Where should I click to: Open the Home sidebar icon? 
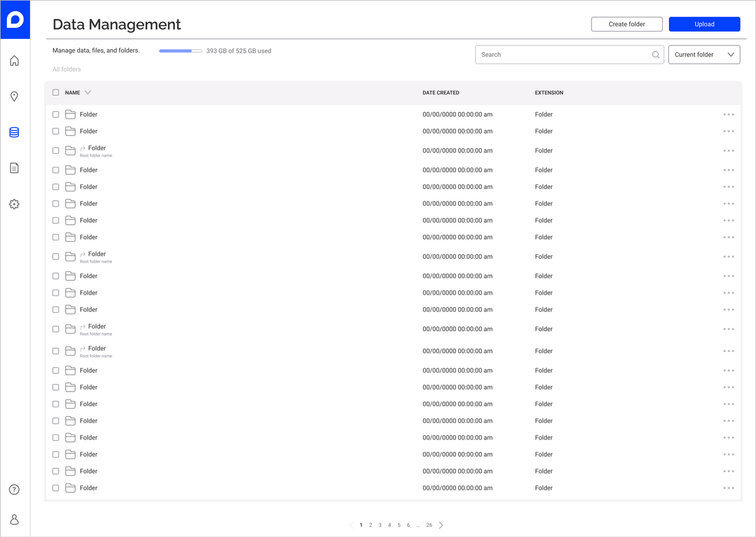pos(14,60)
